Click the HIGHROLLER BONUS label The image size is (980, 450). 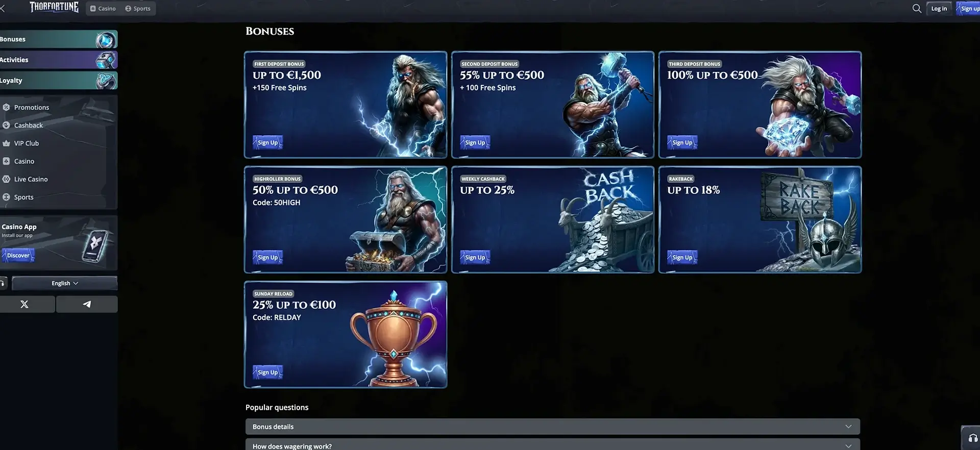[277, 179]
